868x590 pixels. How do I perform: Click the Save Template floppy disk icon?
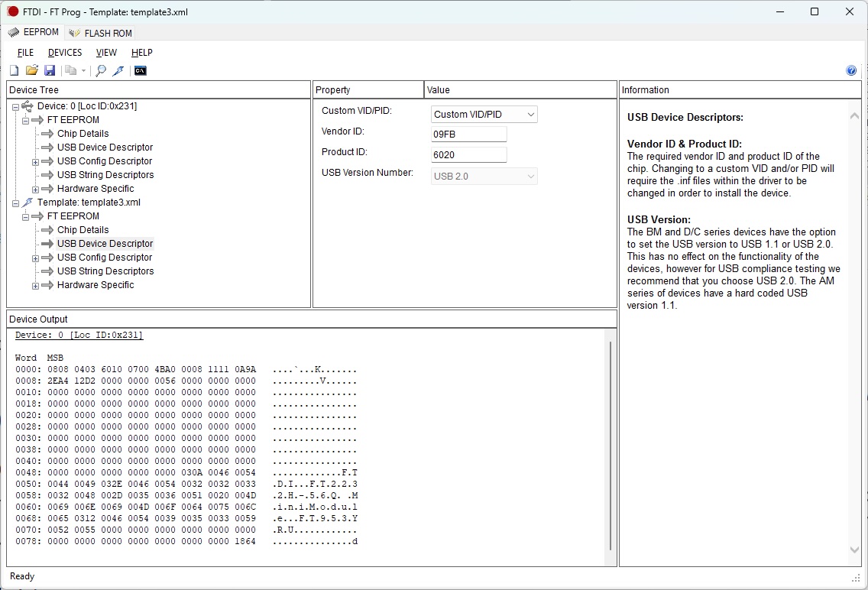tap(49, 70)
